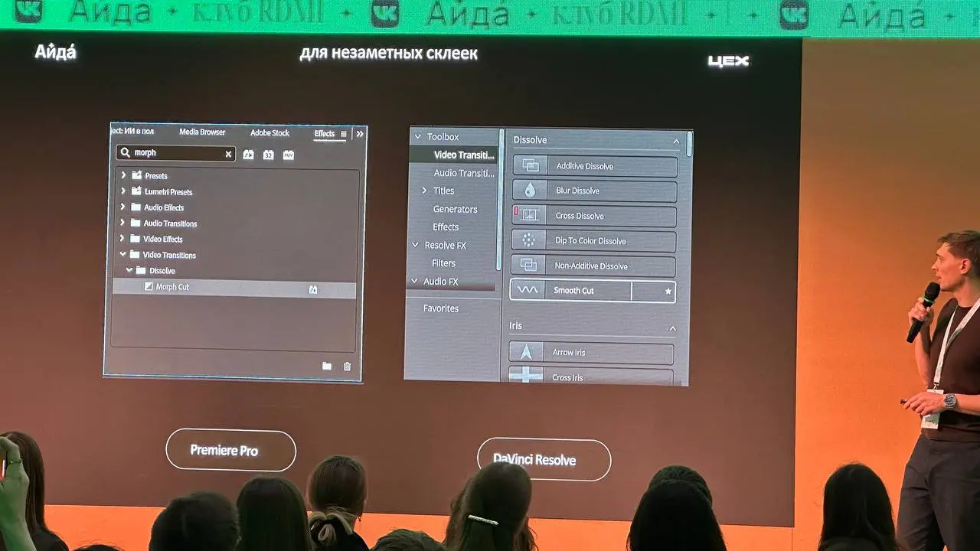
Task: Click the Blur Dissolve droplet icon
Action: [529, 191]
